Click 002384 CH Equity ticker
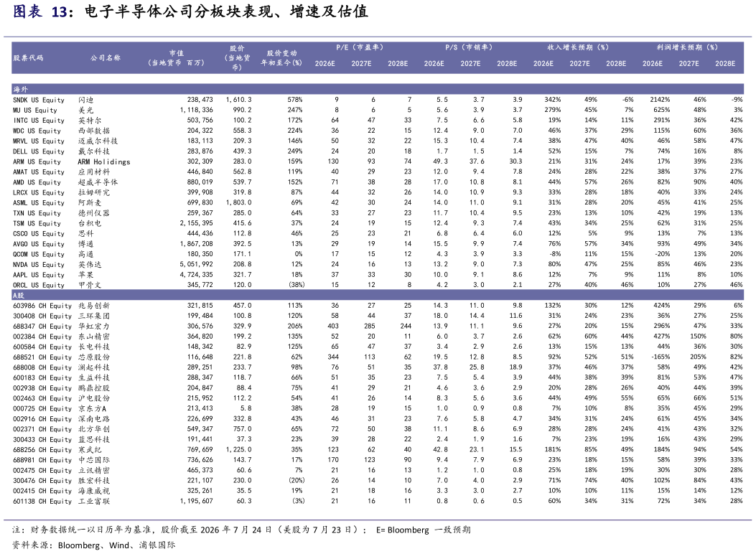This screenshot has height=554, width=756. tap(42, 337)
